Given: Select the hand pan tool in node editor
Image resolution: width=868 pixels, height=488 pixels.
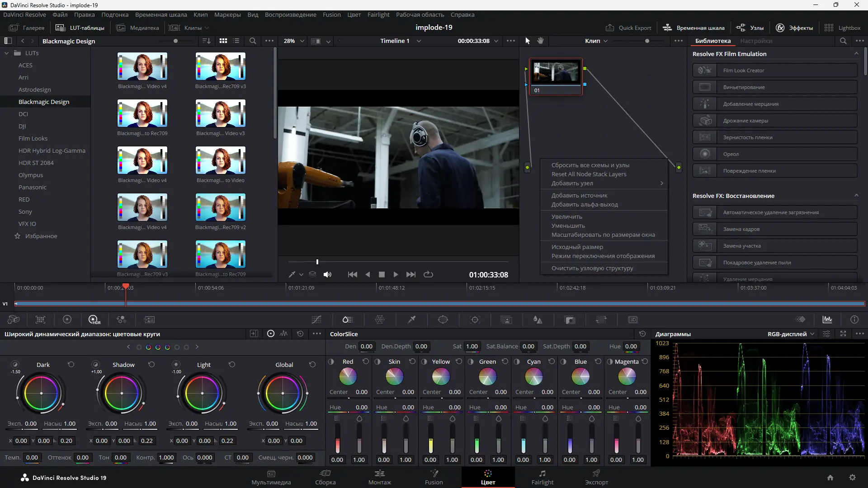Looking at the screenshot, I should 540,41.
